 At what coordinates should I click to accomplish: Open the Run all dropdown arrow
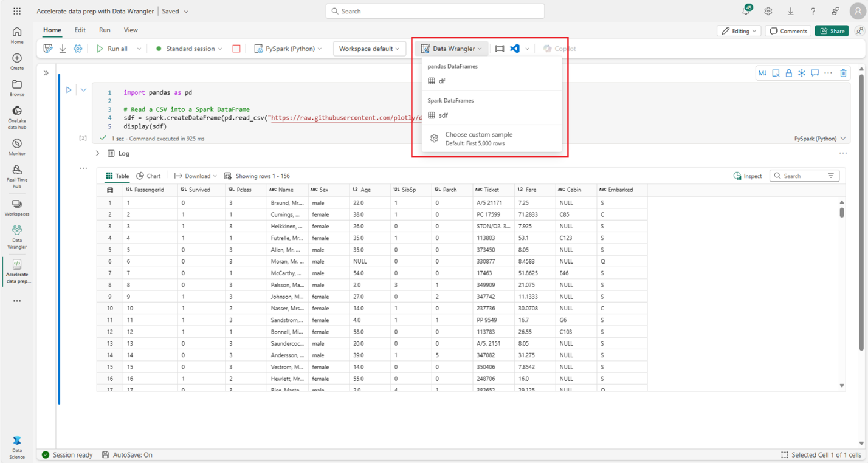139,49
